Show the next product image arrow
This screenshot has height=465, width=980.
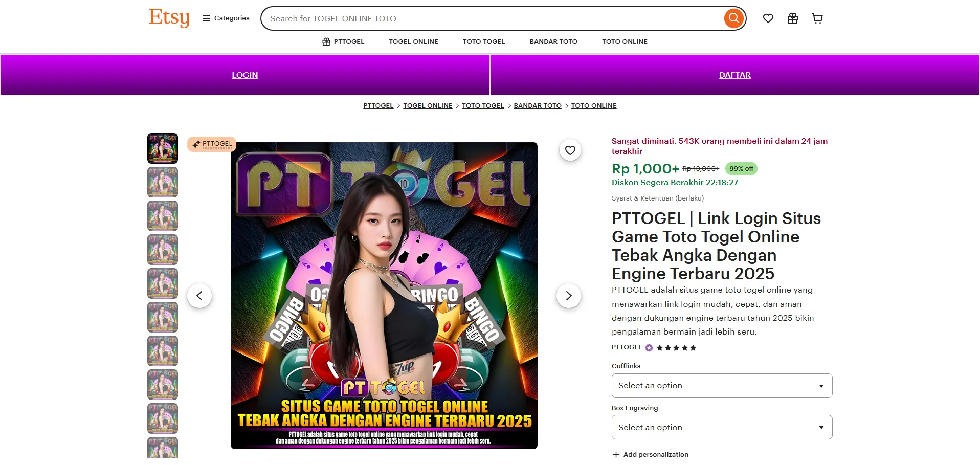pos(568,296)
